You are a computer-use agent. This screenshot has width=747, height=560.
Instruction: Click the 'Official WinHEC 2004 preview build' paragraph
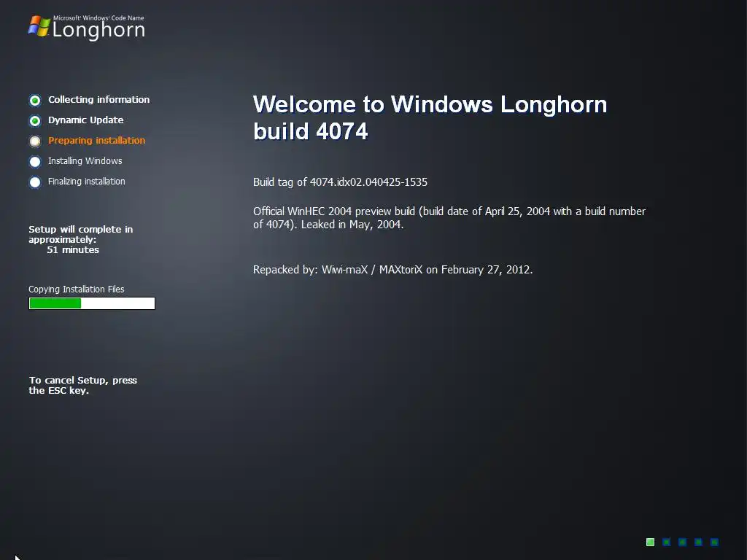pyautogui.click(x=449, y=217)
